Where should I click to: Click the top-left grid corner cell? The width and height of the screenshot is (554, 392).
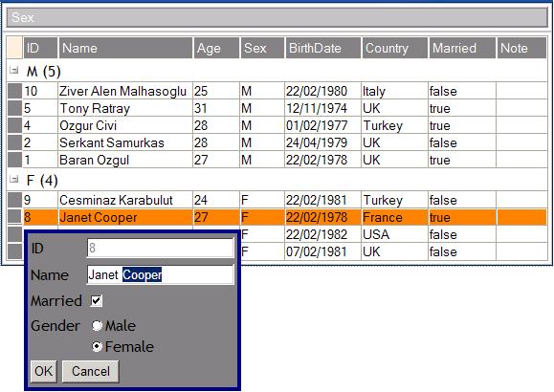pos(14,48)
